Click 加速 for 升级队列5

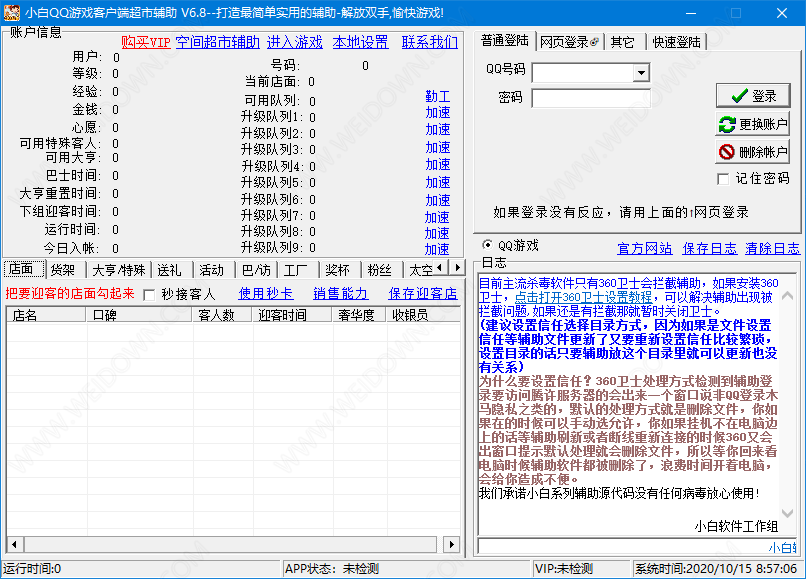(x=438, y=183)
